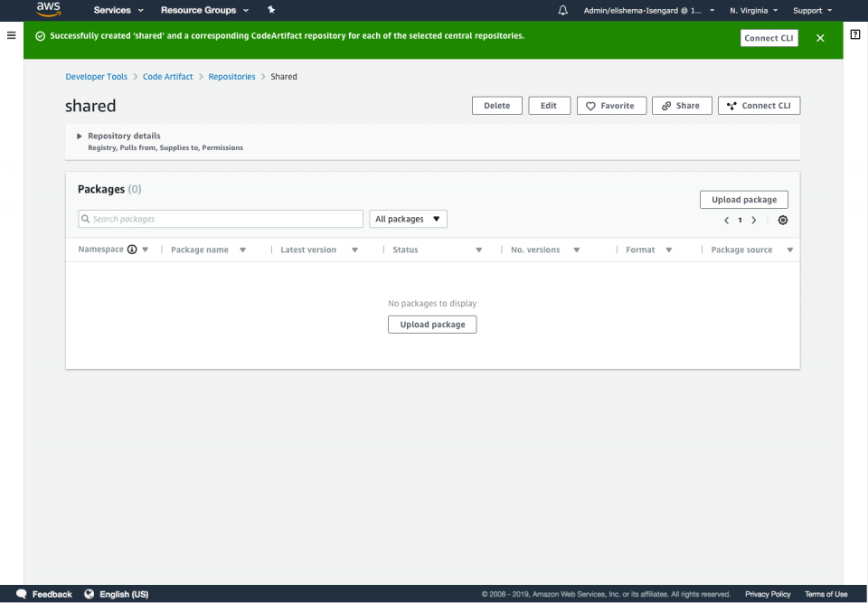Click the Share button
Viewport: 868px width, 603px height.
coord(682,106)
